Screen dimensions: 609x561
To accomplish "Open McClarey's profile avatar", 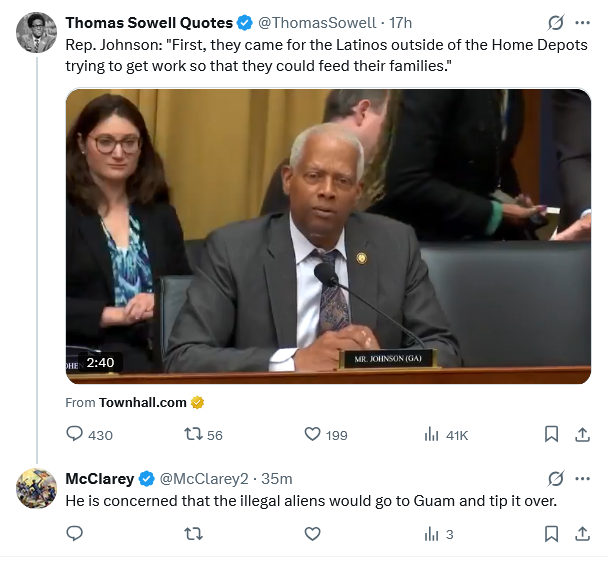I will [36, 488].
